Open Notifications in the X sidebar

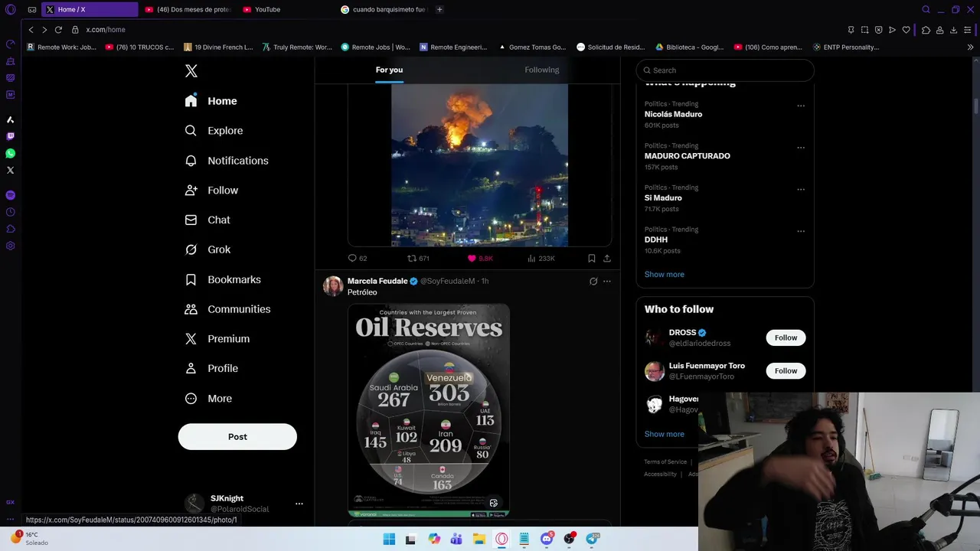point(227,161)
